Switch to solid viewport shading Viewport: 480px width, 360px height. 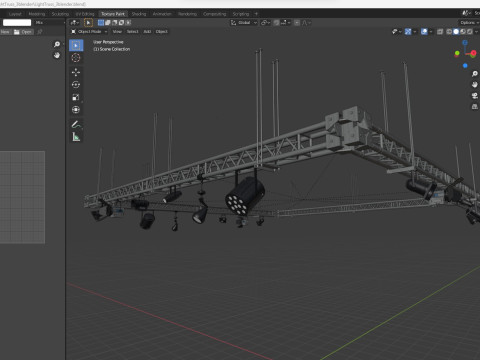456,32
